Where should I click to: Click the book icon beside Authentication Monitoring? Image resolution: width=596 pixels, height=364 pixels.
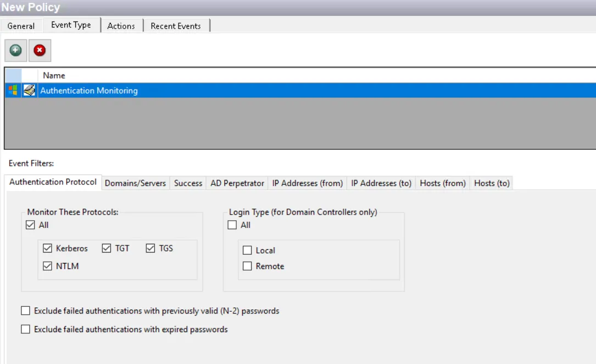click(29, 90)
